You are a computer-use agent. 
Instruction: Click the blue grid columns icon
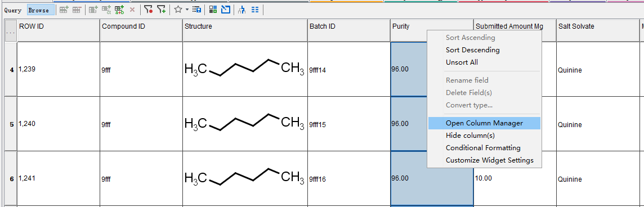255,10
